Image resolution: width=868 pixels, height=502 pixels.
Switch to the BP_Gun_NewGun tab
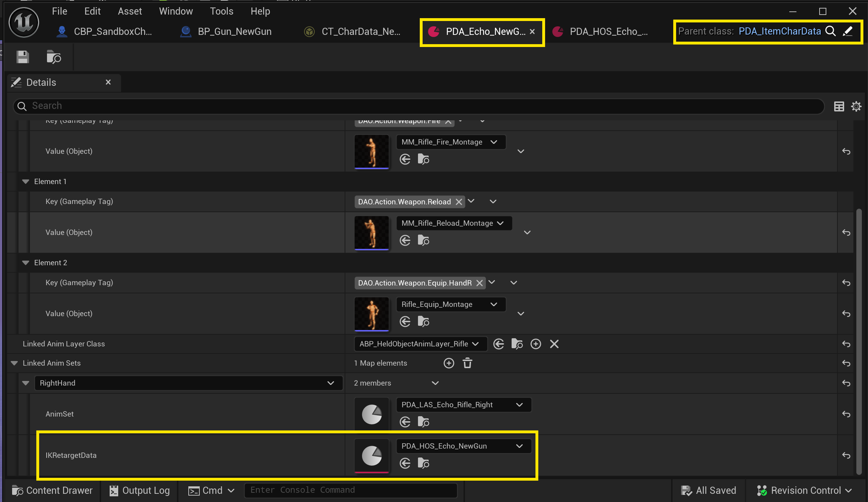[234, 31]
